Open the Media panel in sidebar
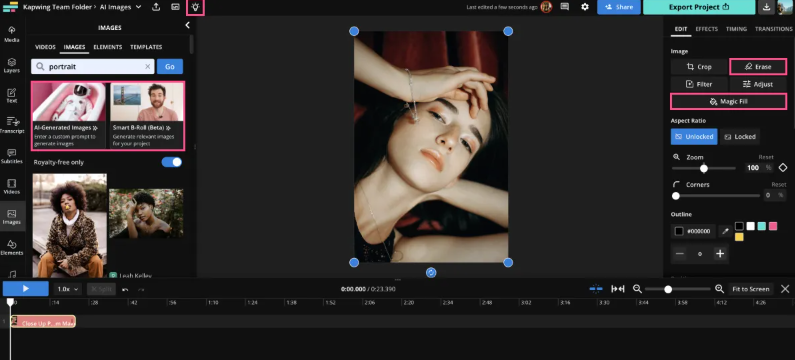This screenshot has height=360, width=795. pyautogui.click(x=12, y=34)
